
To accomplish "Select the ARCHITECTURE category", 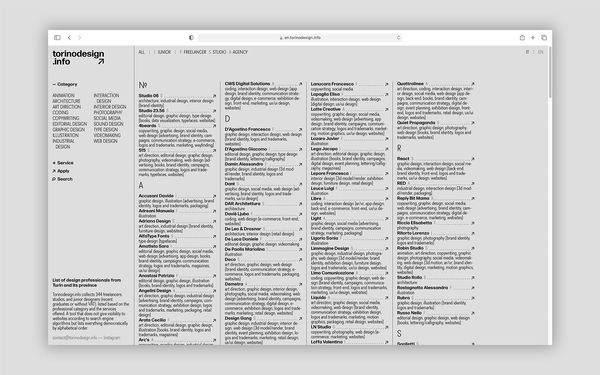I will tap(66, 101).
